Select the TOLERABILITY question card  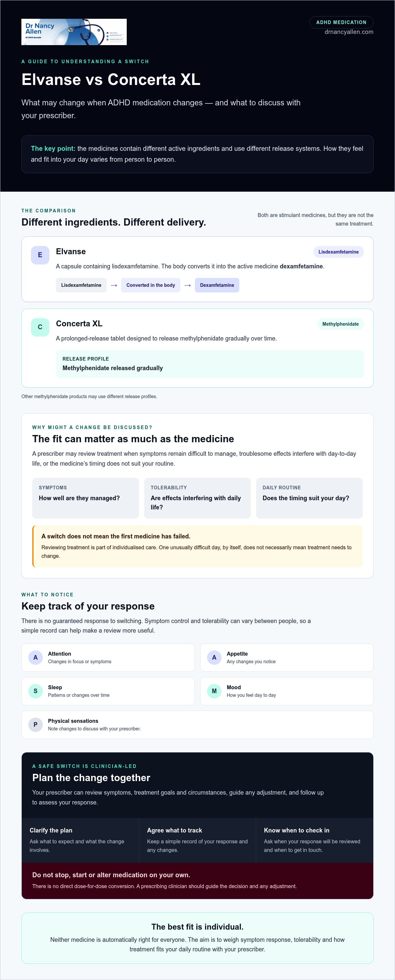pos(197,498)
